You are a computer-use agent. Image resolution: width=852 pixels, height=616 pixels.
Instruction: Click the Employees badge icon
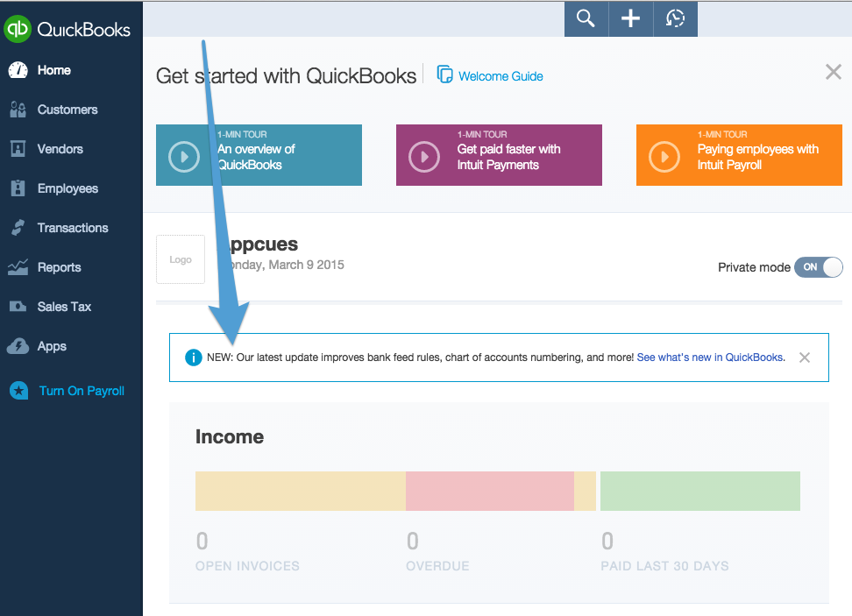[18, 188]
